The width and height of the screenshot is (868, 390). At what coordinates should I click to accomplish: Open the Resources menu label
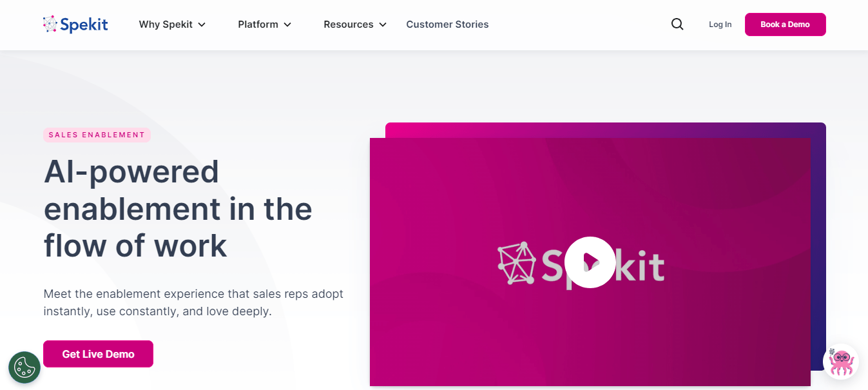tap(348, 24)
